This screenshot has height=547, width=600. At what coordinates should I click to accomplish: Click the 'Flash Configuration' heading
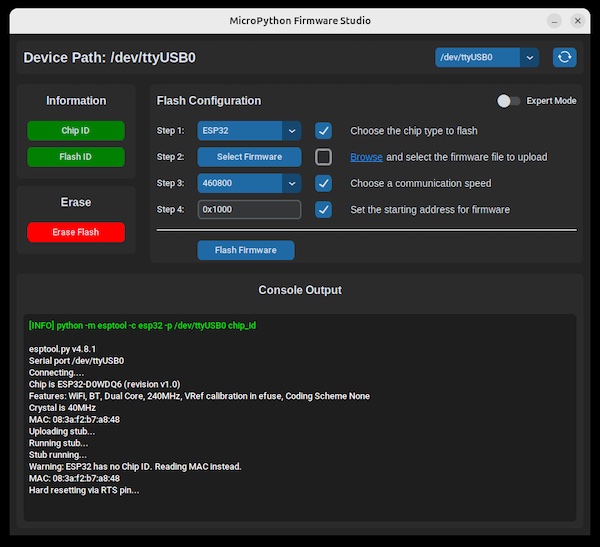click(209, 101)
